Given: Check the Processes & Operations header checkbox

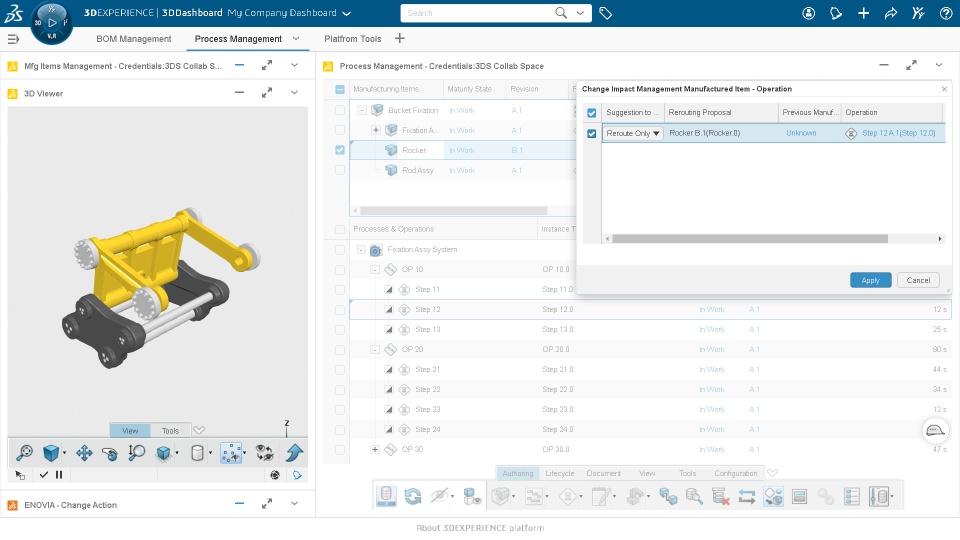Looking at the screenshot, I should (x=340, y=229).
